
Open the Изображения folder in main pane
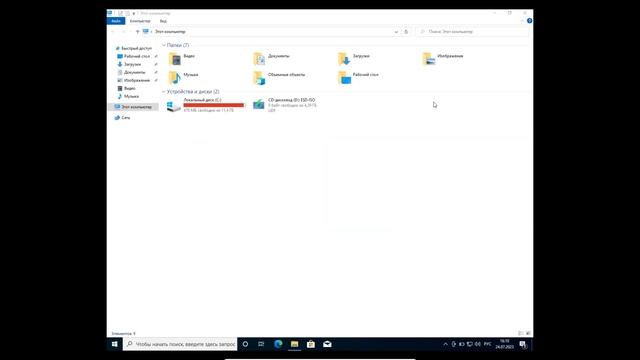(x=443, y=59)
